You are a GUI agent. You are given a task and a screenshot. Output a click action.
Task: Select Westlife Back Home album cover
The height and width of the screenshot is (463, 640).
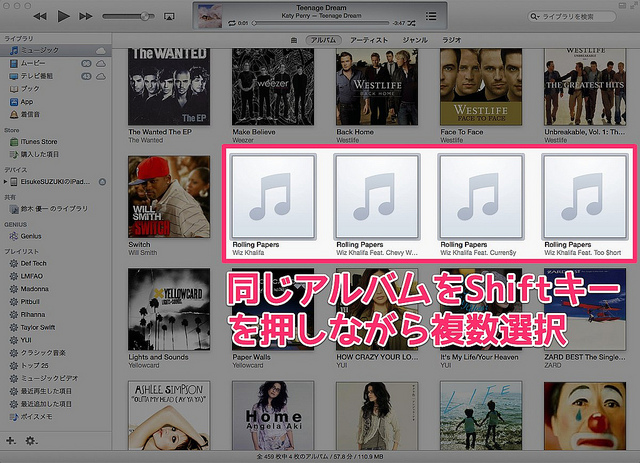[x=377, y=87]
